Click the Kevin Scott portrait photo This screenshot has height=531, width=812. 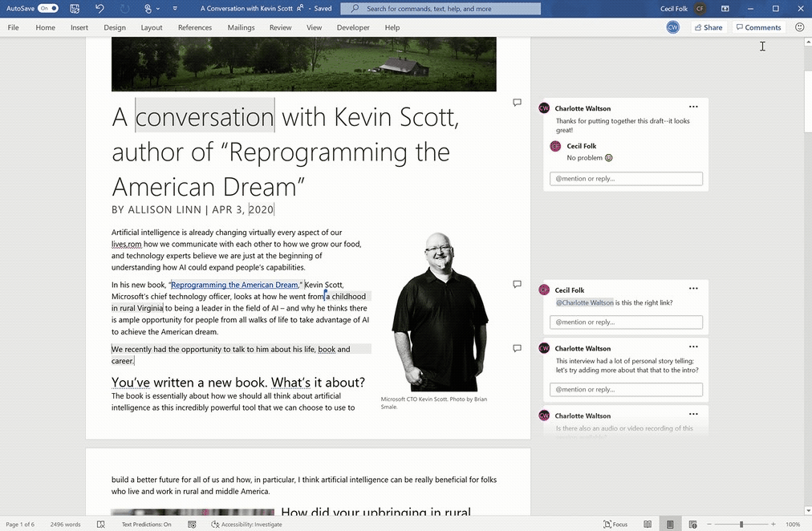pos(440,312)
